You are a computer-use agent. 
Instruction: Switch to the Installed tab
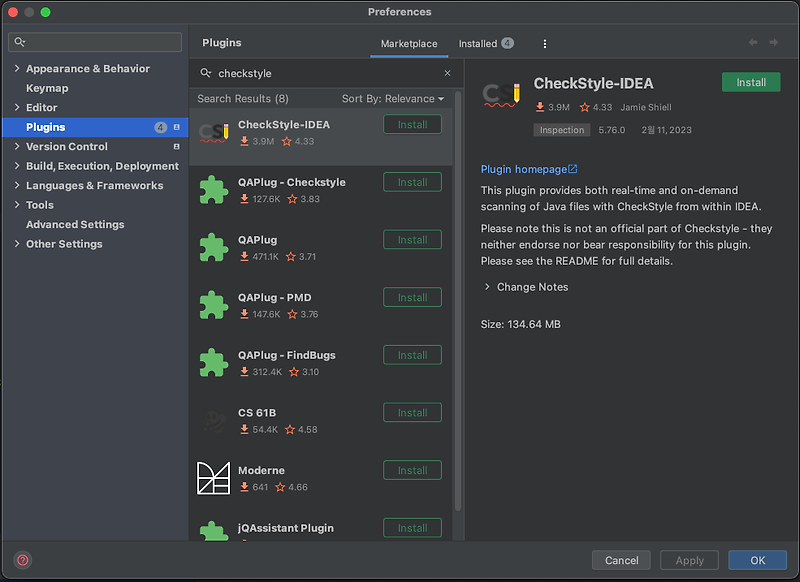tap(477, 43)
